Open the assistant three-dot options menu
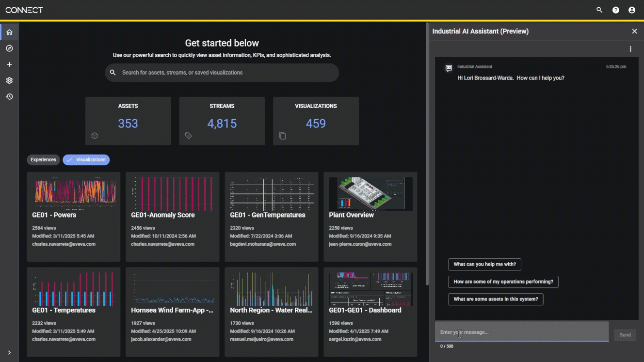644x362 pixels. tap(630, 49)
